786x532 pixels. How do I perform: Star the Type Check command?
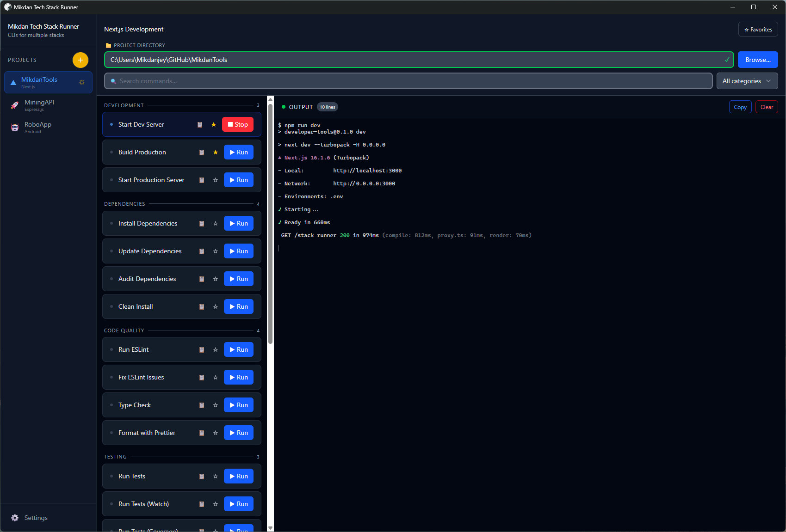(x=216, y=405)
